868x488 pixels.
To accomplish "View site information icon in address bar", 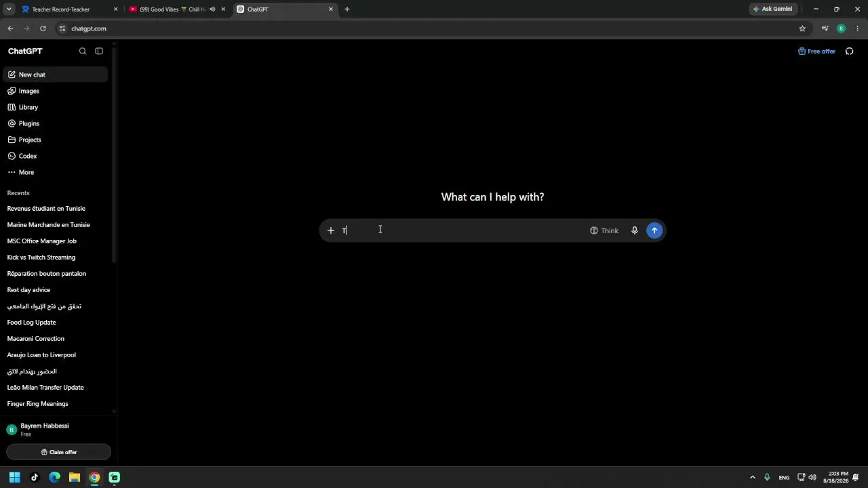I will coord(62,28).
